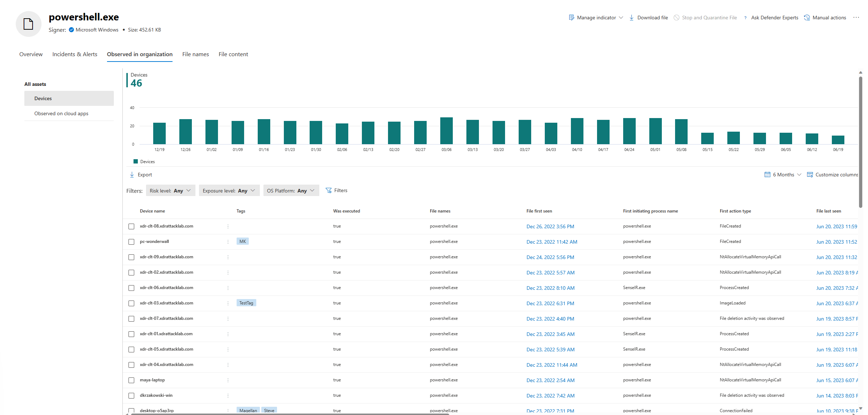Tick checkbox for xdr-clt-03.xdrattacklab.com
Image resolution: width=868 pixels, height=415 pixels.
(131, 303)
